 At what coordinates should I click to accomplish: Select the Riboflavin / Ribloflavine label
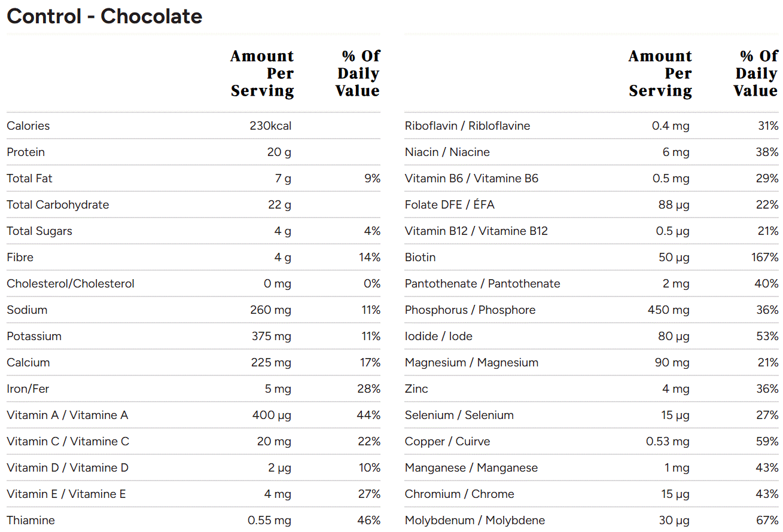point(467,126)
